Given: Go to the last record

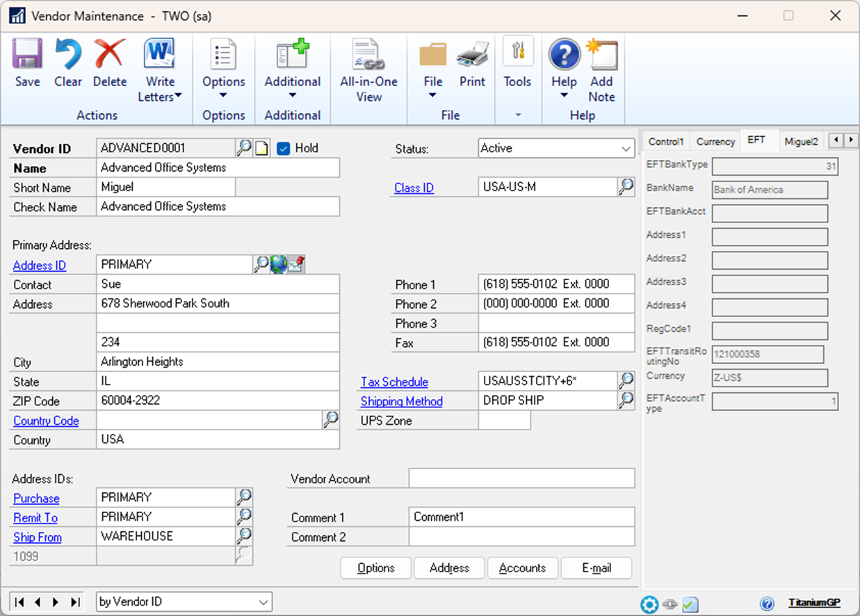Looking at the screenshot, I should click(x=75, y=602).
